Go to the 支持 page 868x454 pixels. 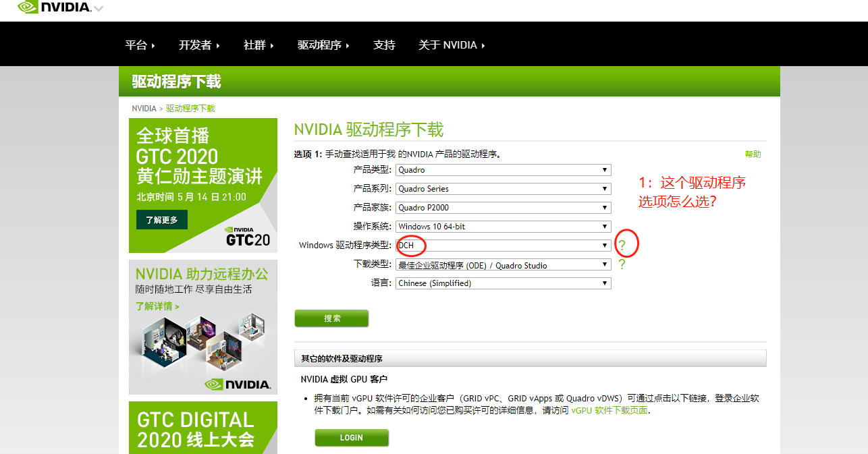pyautogui.click(x=384, y=45)
